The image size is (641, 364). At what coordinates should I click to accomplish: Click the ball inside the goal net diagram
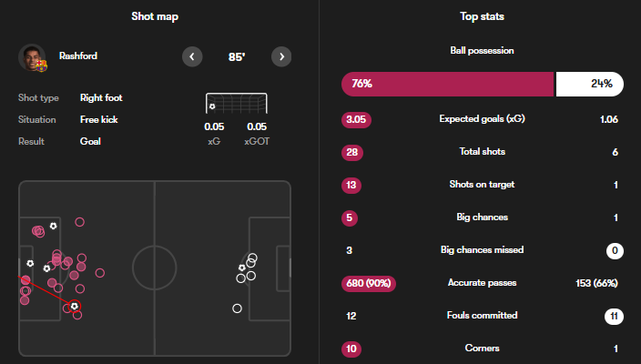212,107
